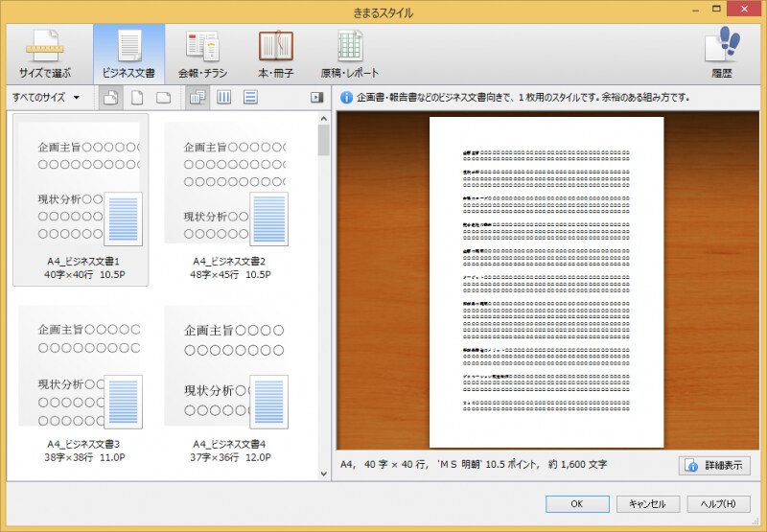Click the style list scroll-down arrow
Image resolution: width=767 pixels, height=532 pixels.
pos(323,473)
